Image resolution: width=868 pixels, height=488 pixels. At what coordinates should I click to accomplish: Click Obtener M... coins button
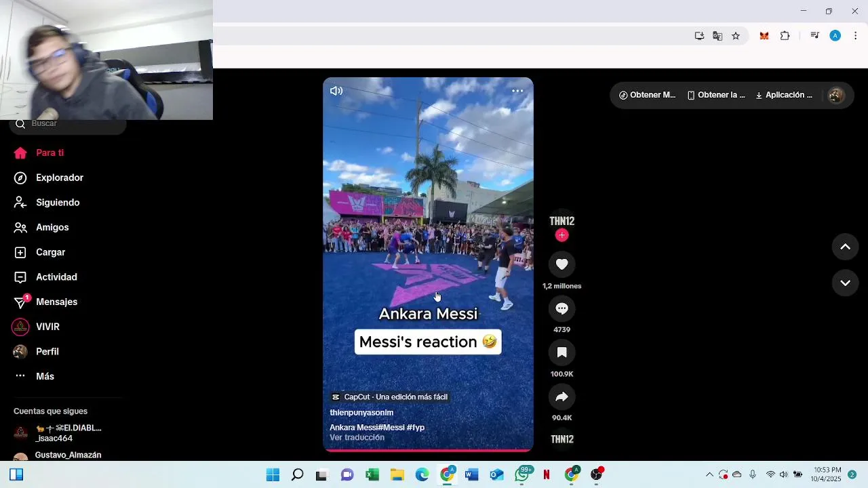(647, 95)
